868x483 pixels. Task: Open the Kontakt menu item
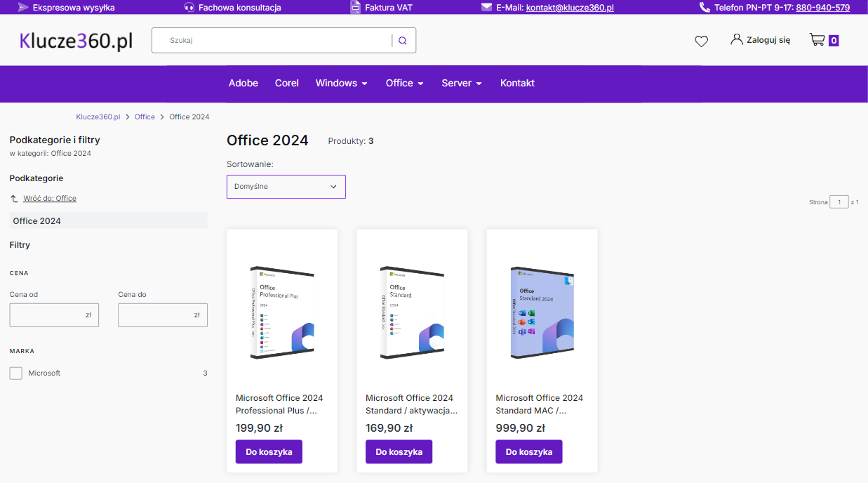[517, 83]
